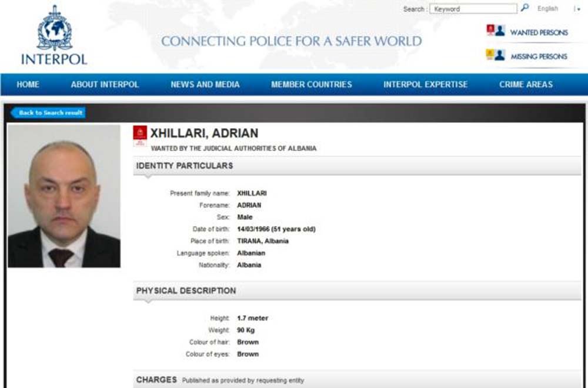
Task: Select MEMBER COUNTRIES in navigation bar
Action: (311, 84)
